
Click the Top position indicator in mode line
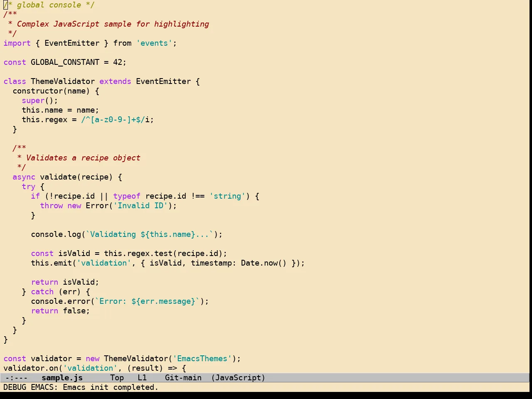(x=117, y=378)
